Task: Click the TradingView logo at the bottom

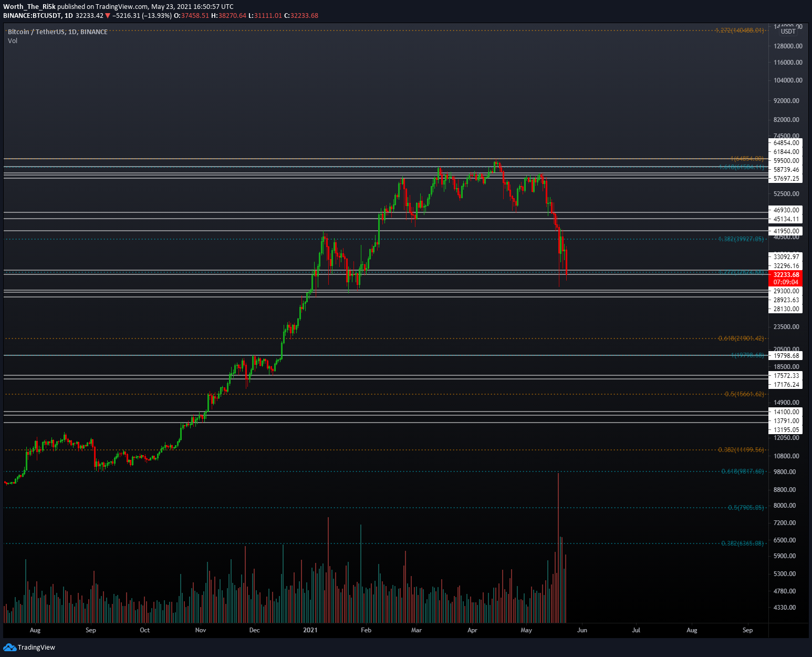Action: tap(29, 647)
